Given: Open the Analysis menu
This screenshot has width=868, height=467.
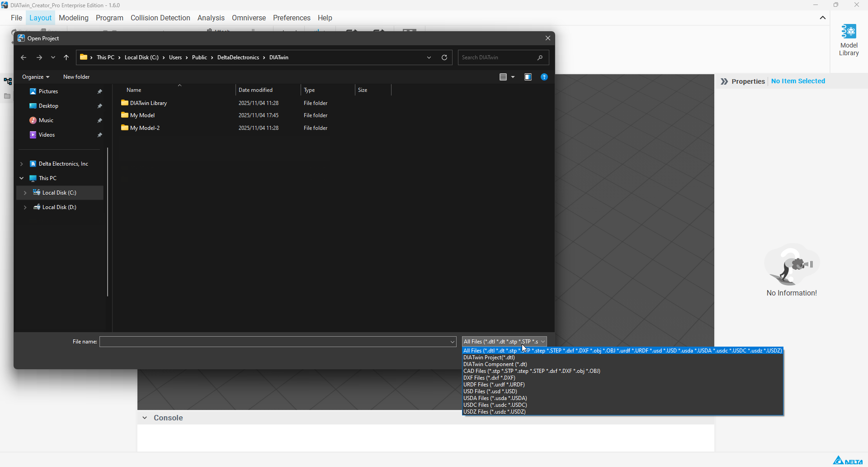Looking at the screenshot, I should pos(211,18).
